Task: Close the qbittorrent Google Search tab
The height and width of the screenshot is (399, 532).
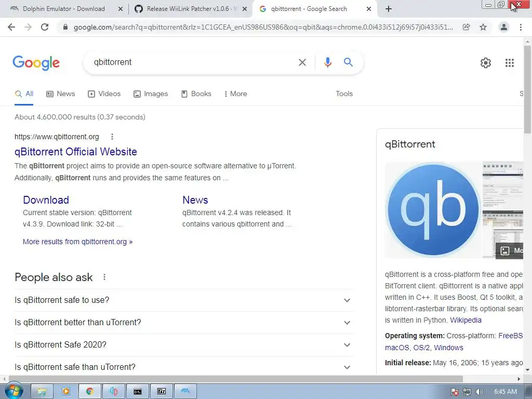Action: click(369, 9)
